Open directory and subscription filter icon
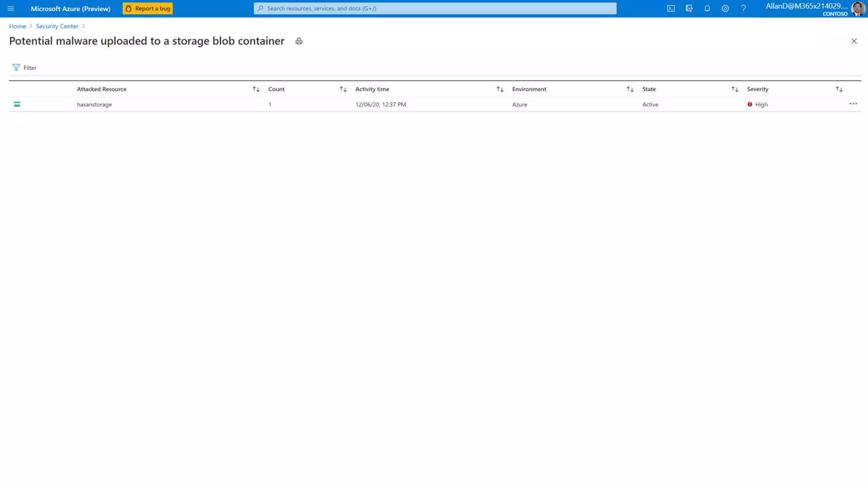 pyautogui.click(x=689, y=8)
